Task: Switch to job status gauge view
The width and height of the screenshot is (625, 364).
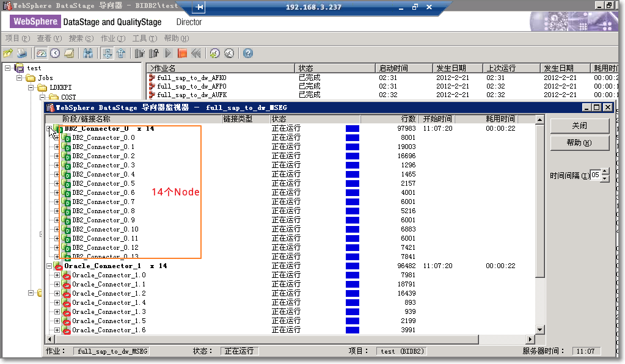Action: click(41, 53)
